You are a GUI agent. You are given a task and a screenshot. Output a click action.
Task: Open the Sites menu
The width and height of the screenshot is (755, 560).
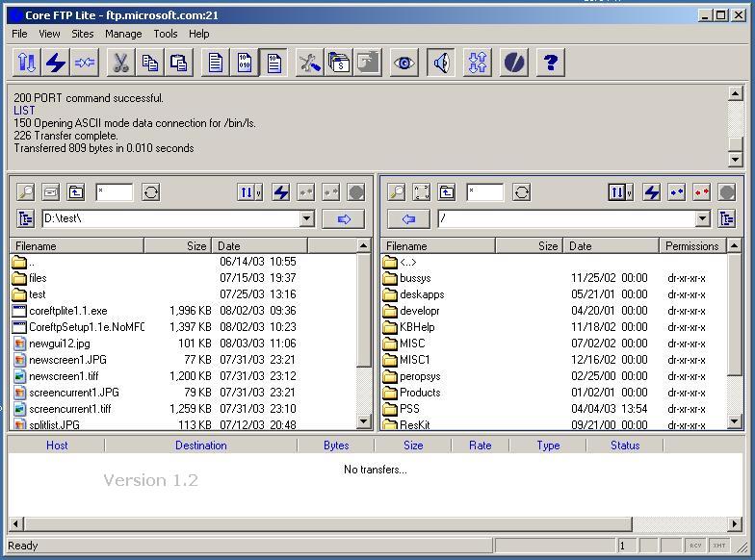(83, 34)
